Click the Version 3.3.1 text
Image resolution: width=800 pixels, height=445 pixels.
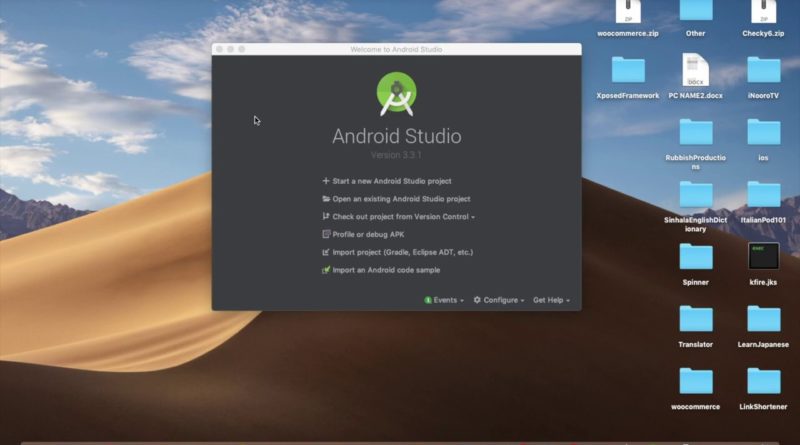396,155
